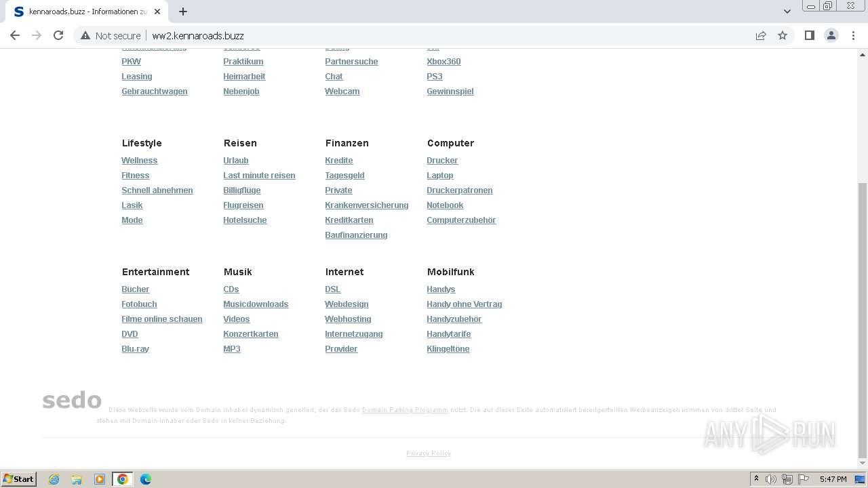Click the Not secure site info indicator
The image size is (868, 488).
point(111,35)
